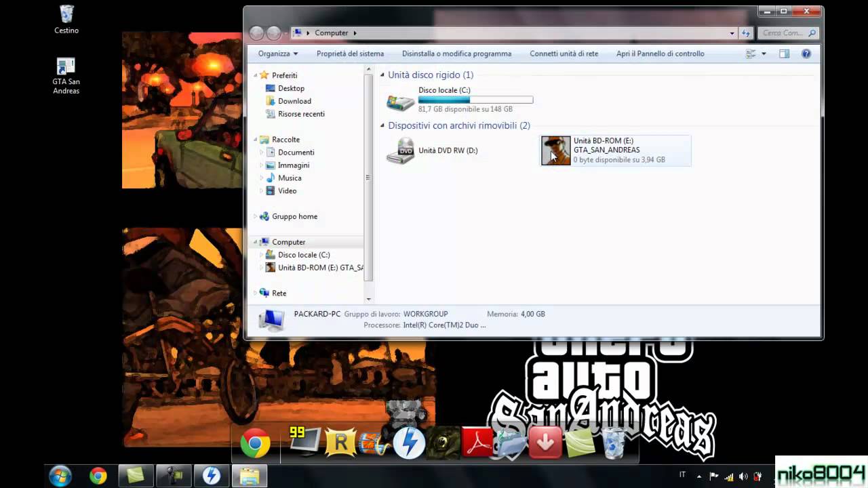Expand the arrow after Computer in the breadcrumb
Image resolution: width=868 pixels, height=488 pixels.
(355, 33)
